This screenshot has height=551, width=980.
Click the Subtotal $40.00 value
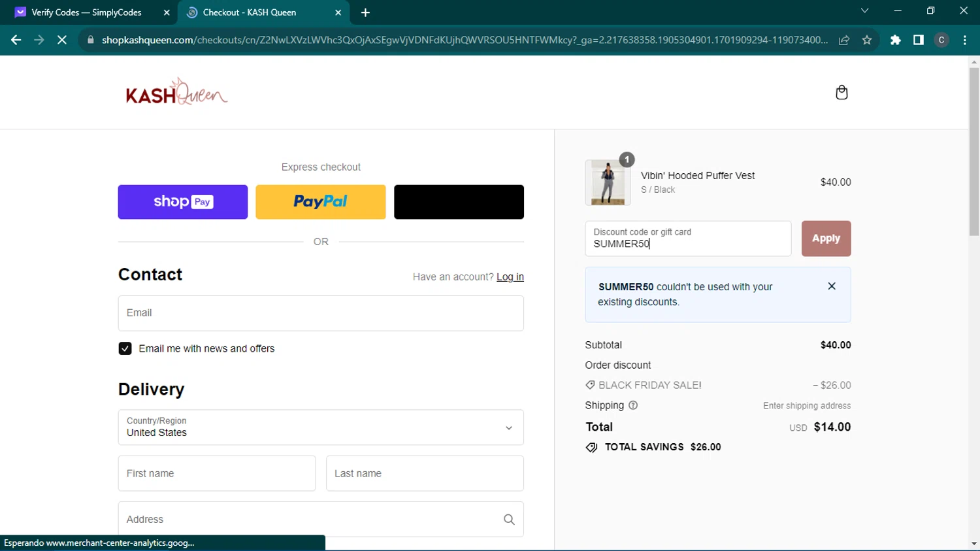[836, 345]
